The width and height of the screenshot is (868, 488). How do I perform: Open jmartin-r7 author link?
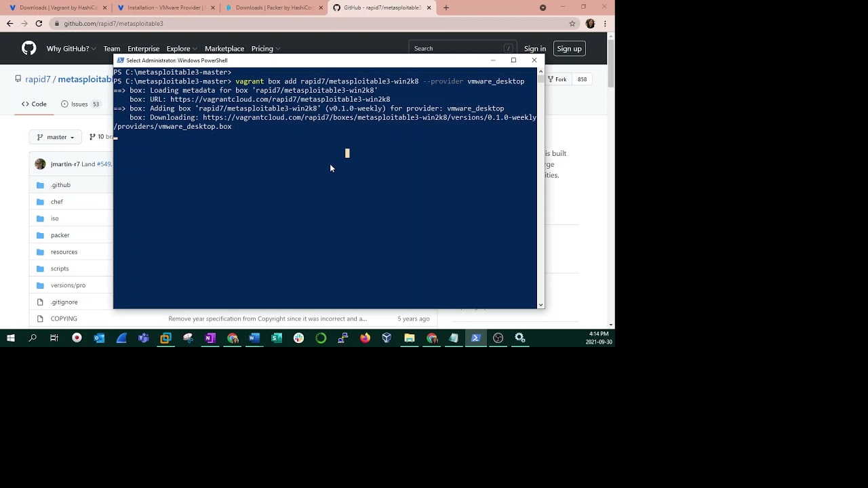(x=65, y=164)
